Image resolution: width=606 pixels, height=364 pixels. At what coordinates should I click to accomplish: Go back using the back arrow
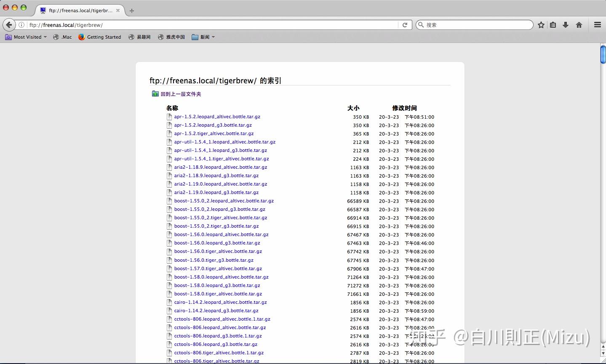(x=9, y=24)
